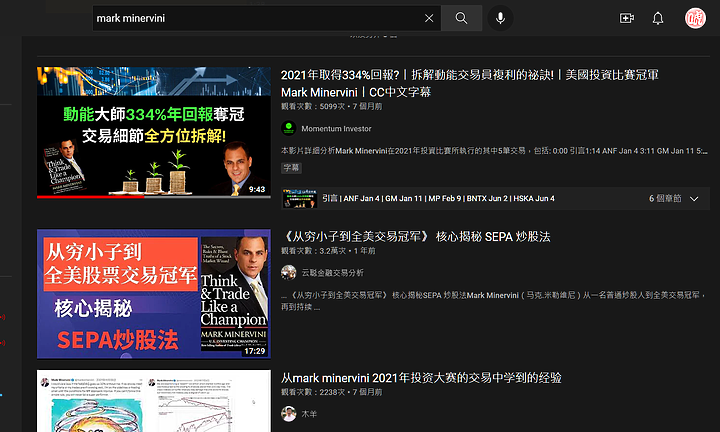Click chapter list text starting 引言 | ANF Jan 4

(438, 198)
